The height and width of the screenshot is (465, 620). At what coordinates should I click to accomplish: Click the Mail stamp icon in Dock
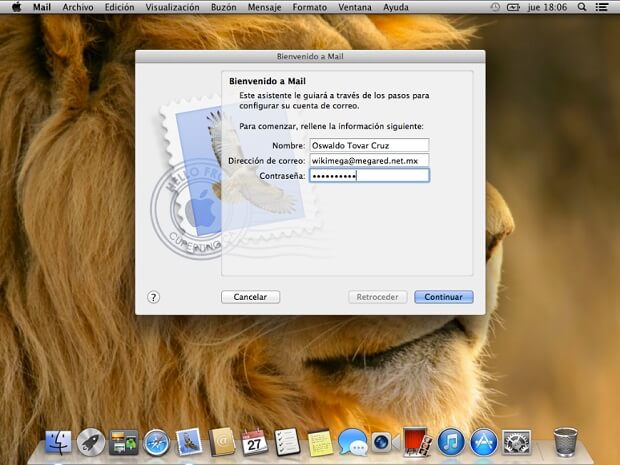click(189, 441)
